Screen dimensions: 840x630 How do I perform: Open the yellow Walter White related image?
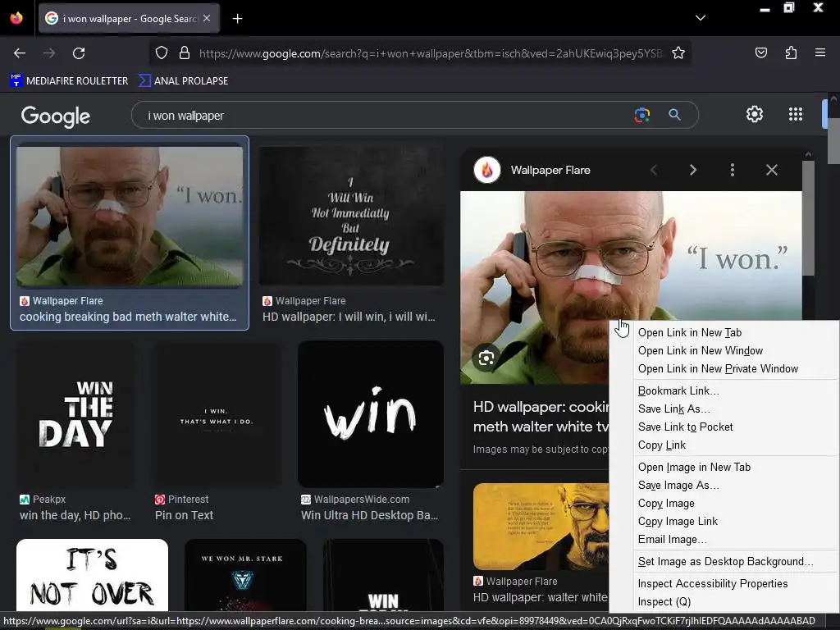pos(541,527)
